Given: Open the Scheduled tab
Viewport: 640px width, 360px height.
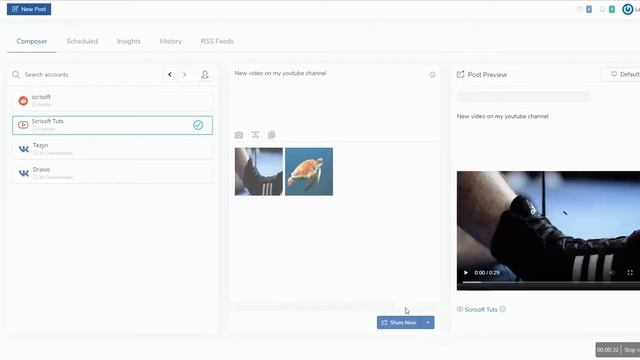Looking at the screenshot, I should pos(82,41).
